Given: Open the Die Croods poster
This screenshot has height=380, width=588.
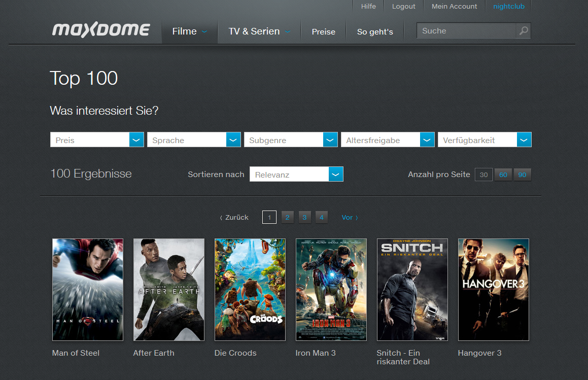Looking at the screenshot, I should click(x=250, y=290).
